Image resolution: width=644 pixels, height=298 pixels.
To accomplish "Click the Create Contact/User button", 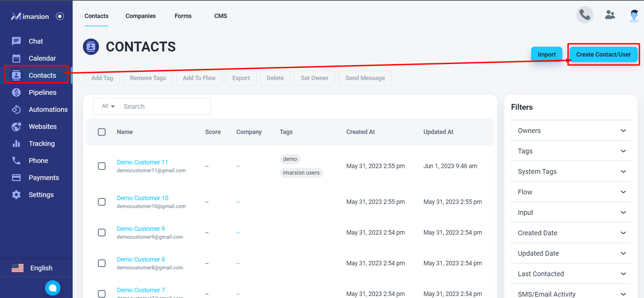I will tap(603, 55).
